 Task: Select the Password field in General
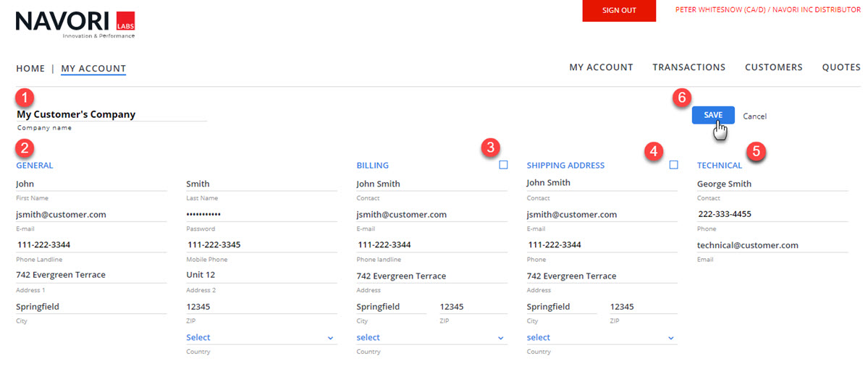[261, 215]
